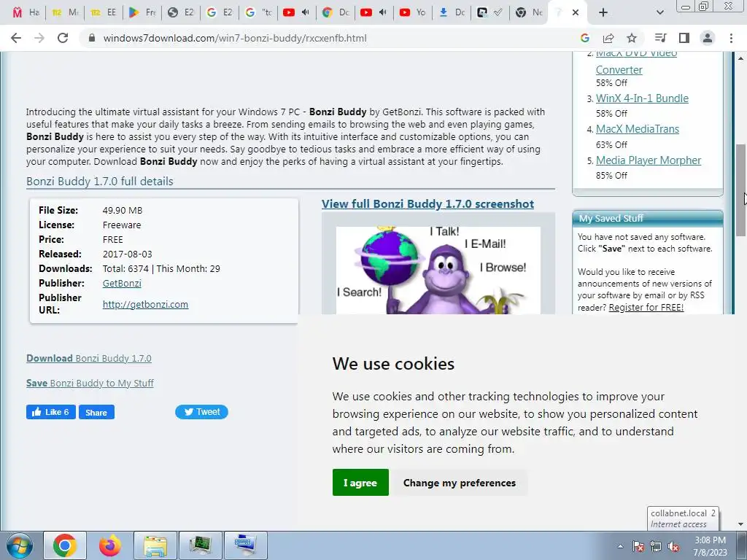The width and height of the screenshot is (747, 560).
Task: Open a new browser tab
Action: pos(603,12)
